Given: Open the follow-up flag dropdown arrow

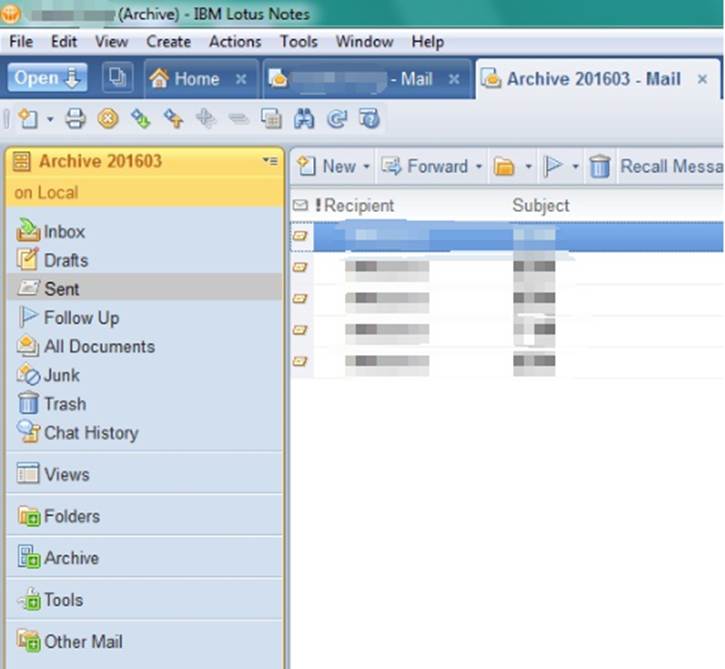Looking at the screenshot, I should pos(575,167).
